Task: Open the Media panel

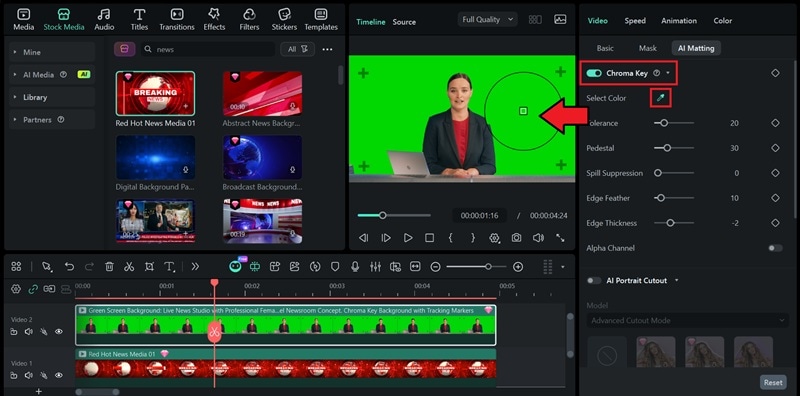Action: click(23, 20)
